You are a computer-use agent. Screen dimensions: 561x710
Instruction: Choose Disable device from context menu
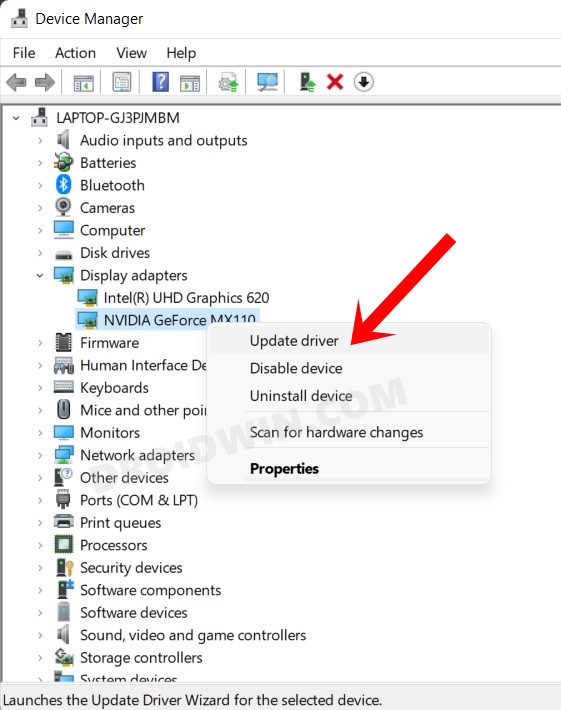[x=349, y=368]
